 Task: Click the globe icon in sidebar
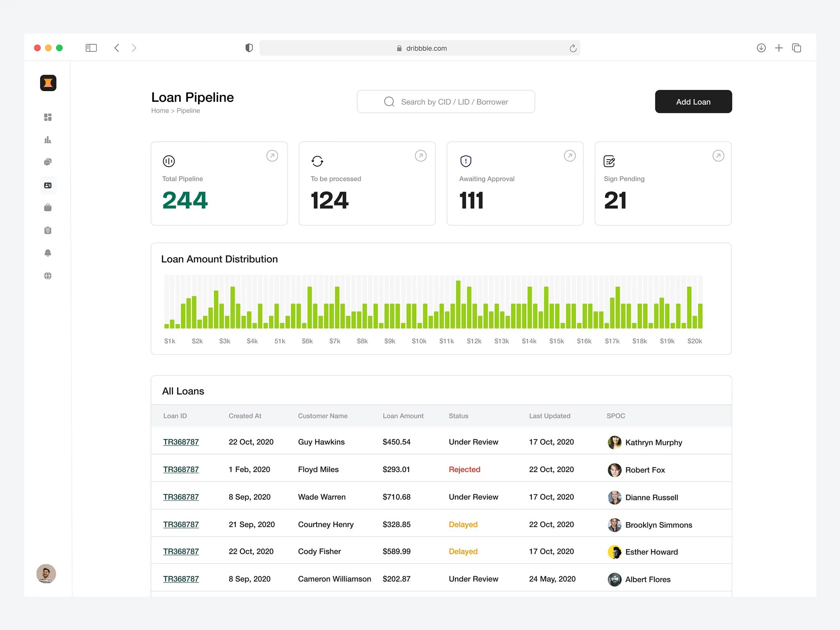[48, 276]
